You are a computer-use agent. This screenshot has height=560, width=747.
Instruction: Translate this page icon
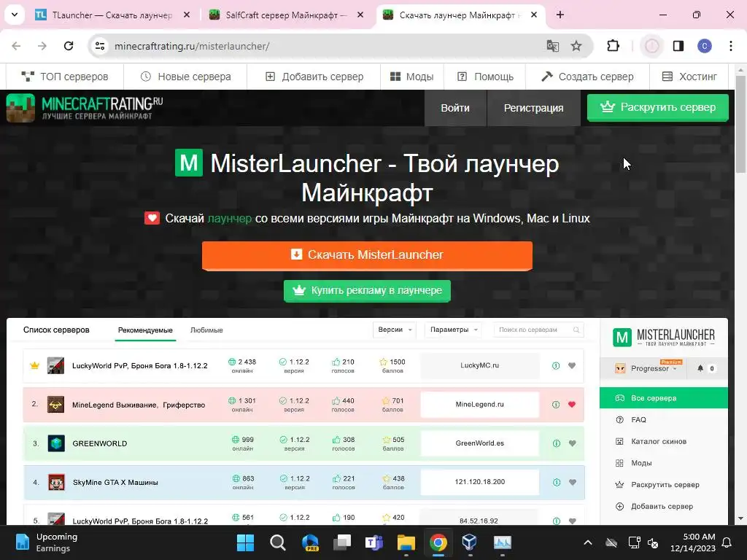tap(553, 46)
